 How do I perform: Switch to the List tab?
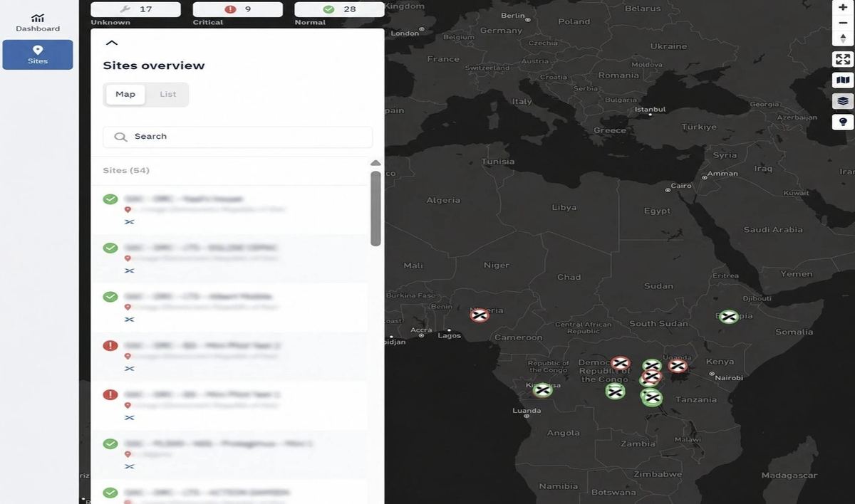(x=168, y=94)
